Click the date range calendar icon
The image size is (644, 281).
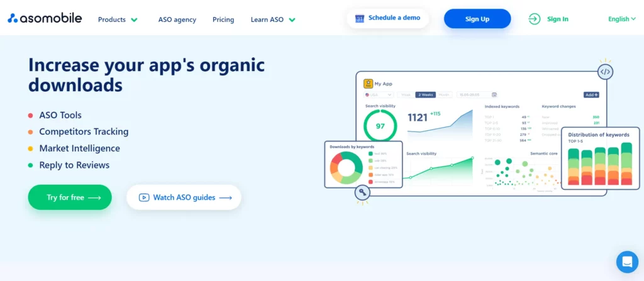[x=494, y=95]
